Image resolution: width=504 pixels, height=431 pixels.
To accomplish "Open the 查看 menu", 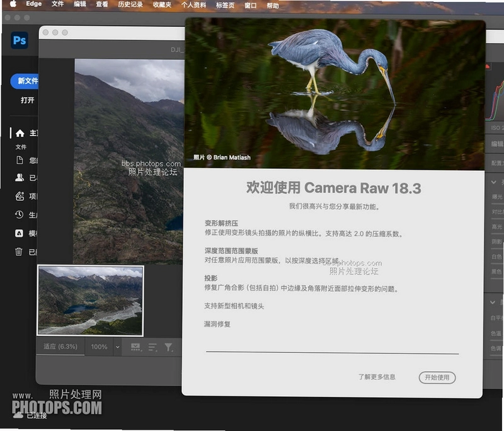I will [x=102, y=4].
